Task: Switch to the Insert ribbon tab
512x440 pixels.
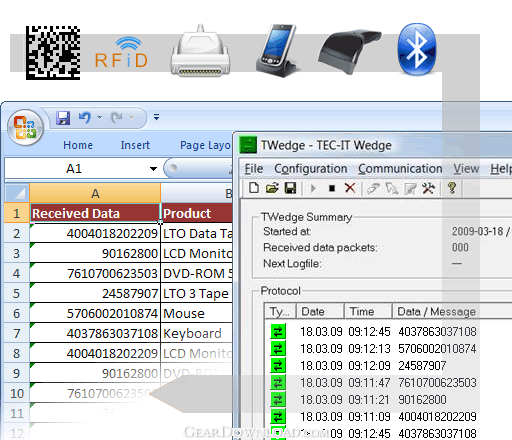Action: (135, 145)
